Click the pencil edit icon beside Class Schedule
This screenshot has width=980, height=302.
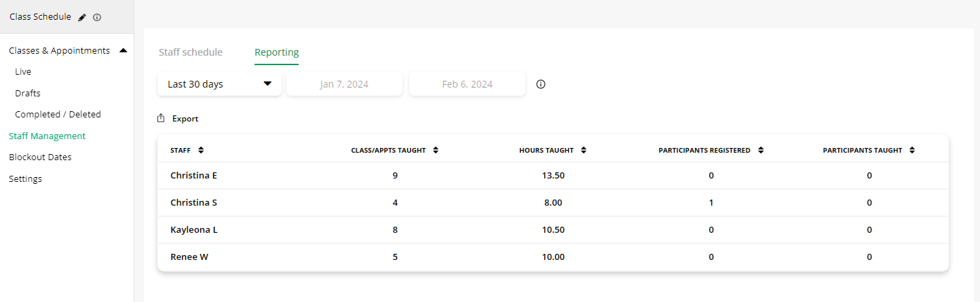(82, 18)
